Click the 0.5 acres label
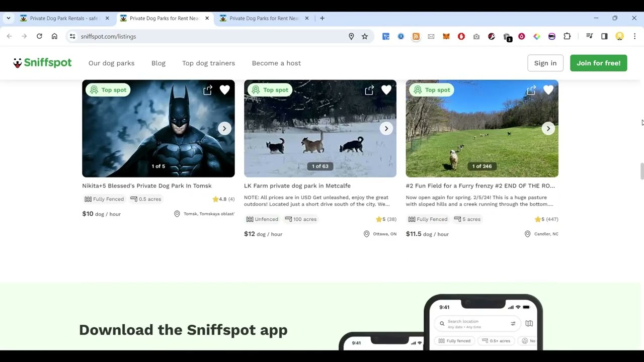Screen dimensions: 644x362 click(x=145, y=199)
